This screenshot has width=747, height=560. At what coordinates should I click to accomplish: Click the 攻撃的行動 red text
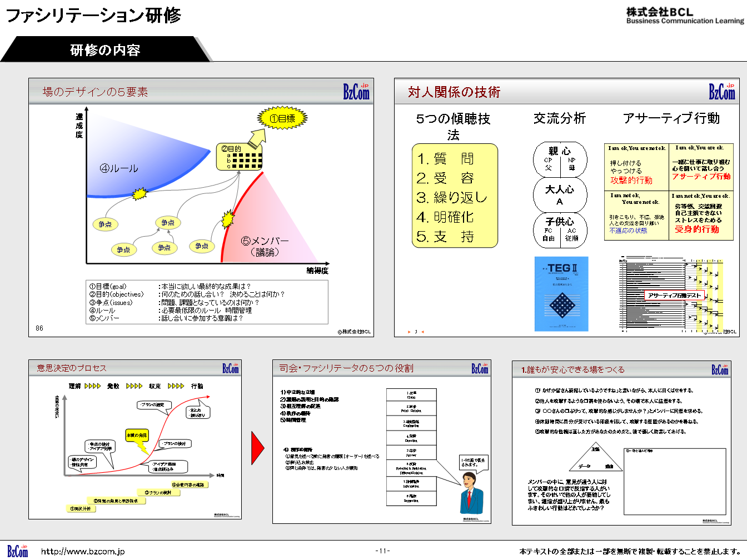631,181
